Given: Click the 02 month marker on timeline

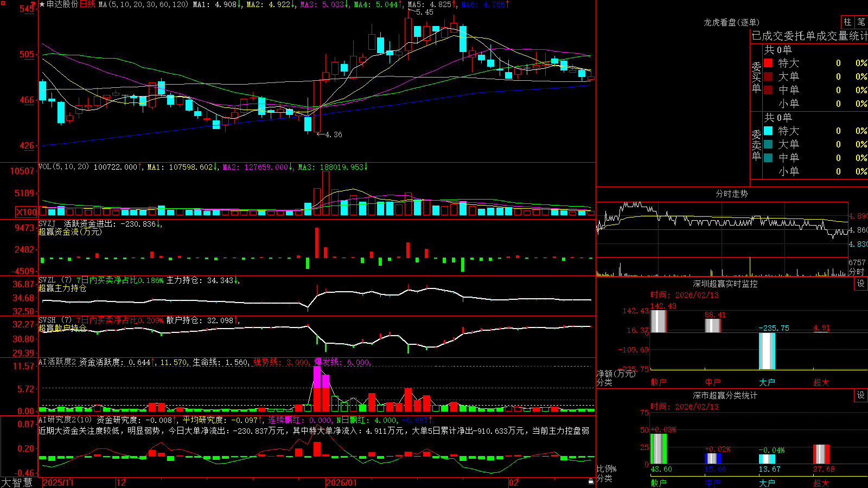Looking at the screenshot, I should coord(514,483).
